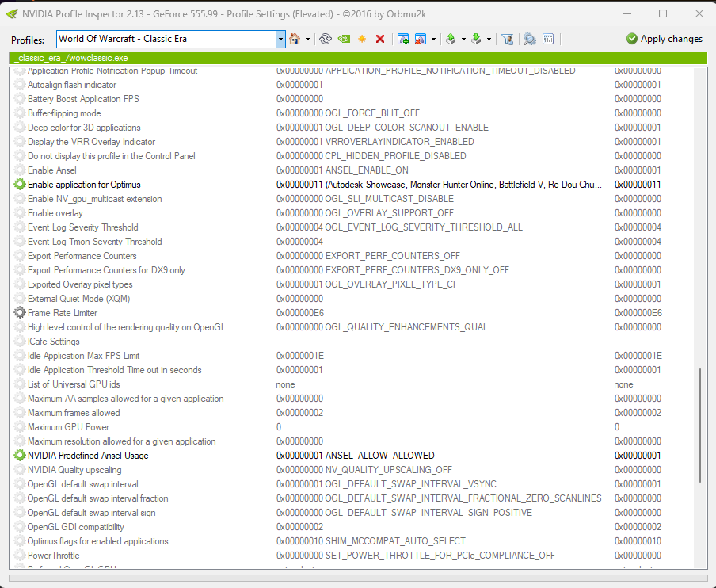
Task: Select the External Quiet Mode (XQM) row
Action: [x=352, y=298]
